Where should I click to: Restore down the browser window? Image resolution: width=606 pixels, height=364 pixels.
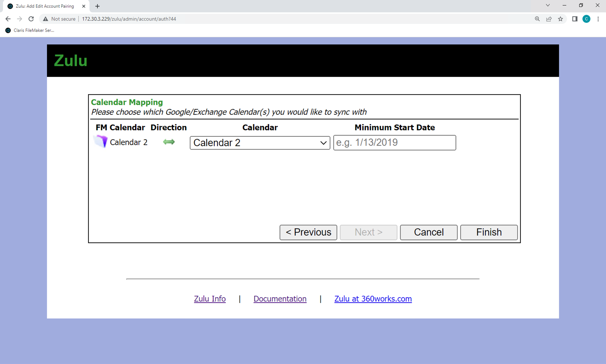coord(581,5)
